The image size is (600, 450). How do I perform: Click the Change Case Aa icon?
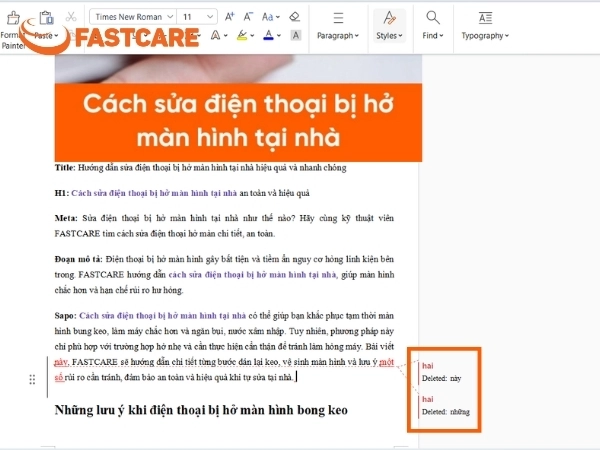point(267,17)
